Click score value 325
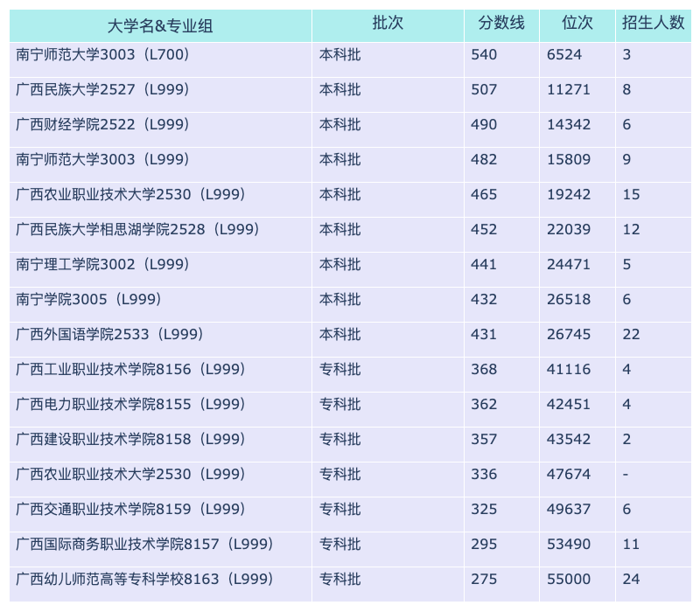 pos(484,509)
